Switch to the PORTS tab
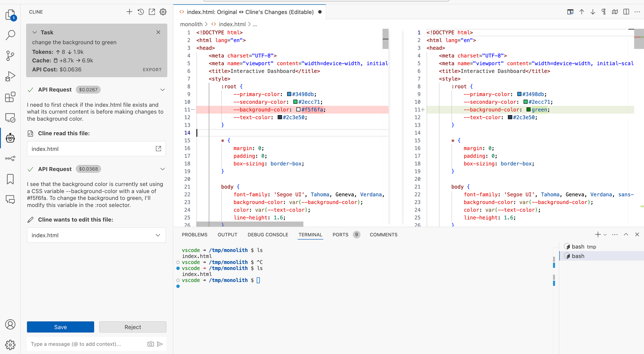 [x=340, y=235]
